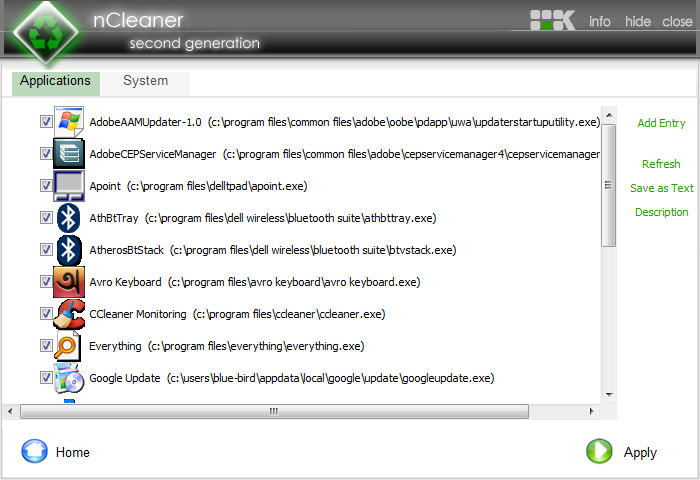Image resolution: width=700 pixels, height=480 pixels.
Task: Uncheck the AdobeCEPServiceManager checkbox
Action: (x=46, y=154)
